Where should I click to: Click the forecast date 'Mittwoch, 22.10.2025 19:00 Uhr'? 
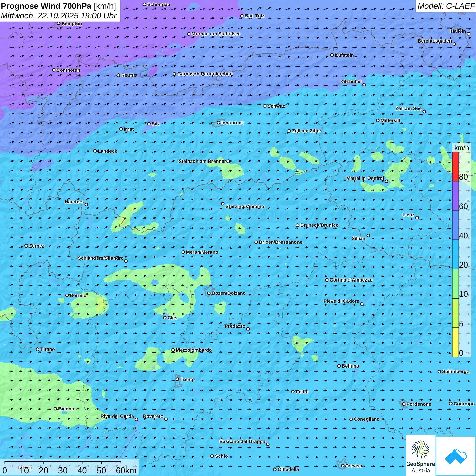59,16
